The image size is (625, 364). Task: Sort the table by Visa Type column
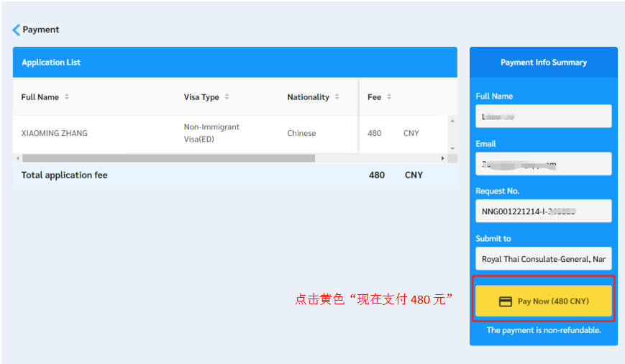[x=227, y=97]
